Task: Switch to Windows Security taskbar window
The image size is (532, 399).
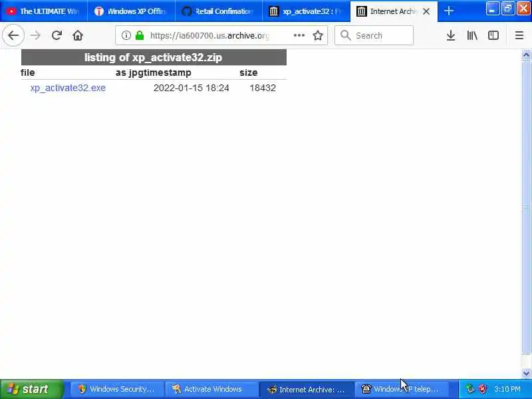Action: (x=116, y=389)
